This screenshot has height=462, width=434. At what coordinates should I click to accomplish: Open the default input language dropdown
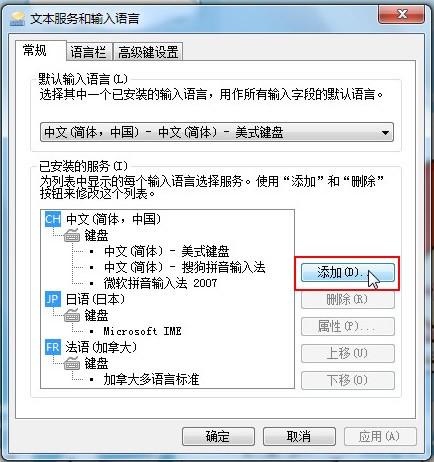(x=217, y=132)
